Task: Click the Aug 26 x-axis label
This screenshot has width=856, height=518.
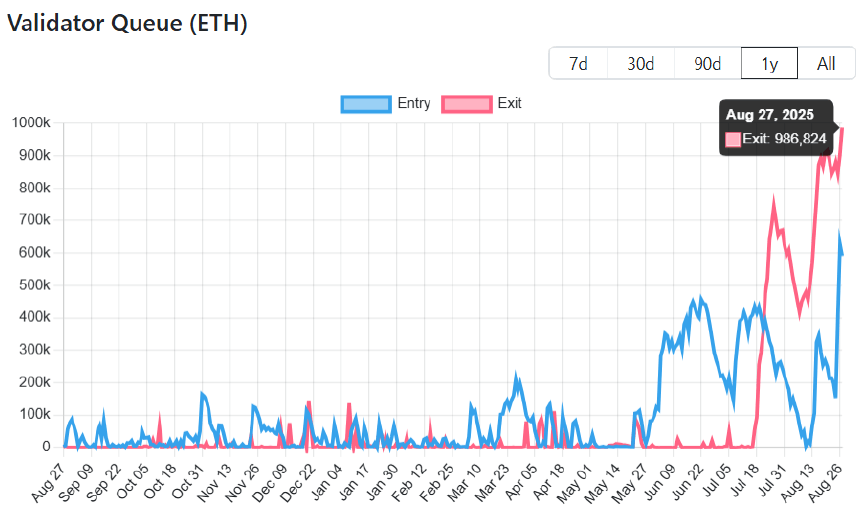Action: (825, 483)
